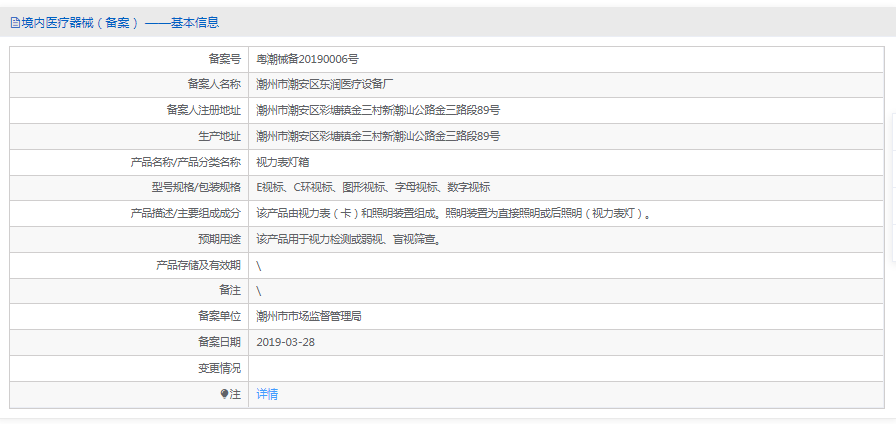
Task: Select the address value in 生产地址 row
Action: pyautogui.click(x=378, y=136)
